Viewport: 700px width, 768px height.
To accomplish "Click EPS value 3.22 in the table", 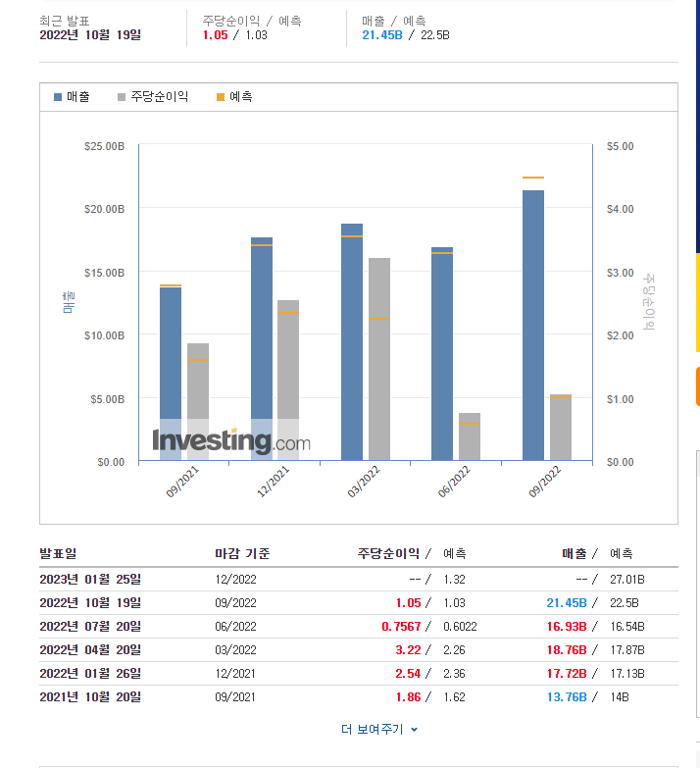I will point(408,650).
